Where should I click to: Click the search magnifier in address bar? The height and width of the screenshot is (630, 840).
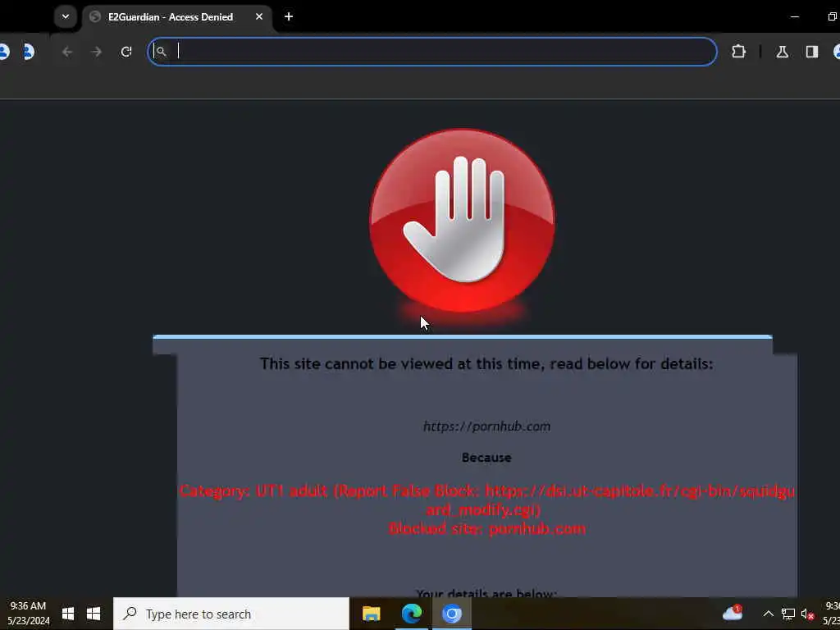(162, 52)
